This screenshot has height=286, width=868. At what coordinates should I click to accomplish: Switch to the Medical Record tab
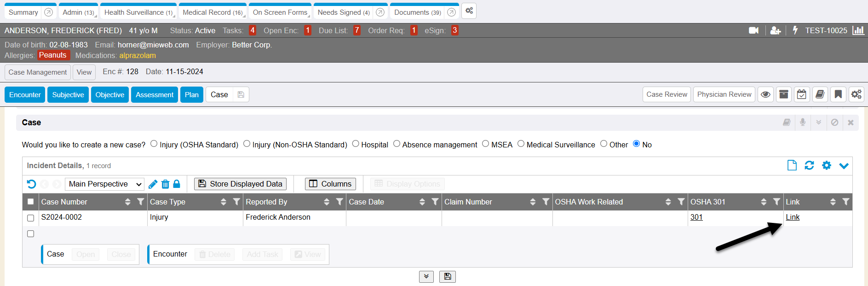212,12
